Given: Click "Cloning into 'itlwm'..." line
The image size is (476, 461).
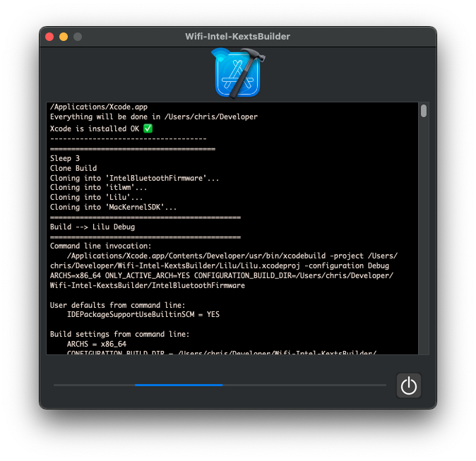Looking at the screenshot, I should [98, 188].
